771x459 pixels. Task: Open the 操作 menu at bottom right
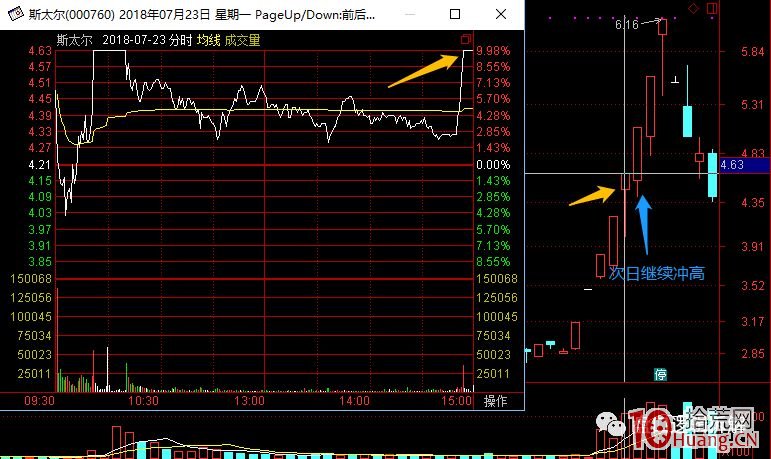[x=495, y=401]
